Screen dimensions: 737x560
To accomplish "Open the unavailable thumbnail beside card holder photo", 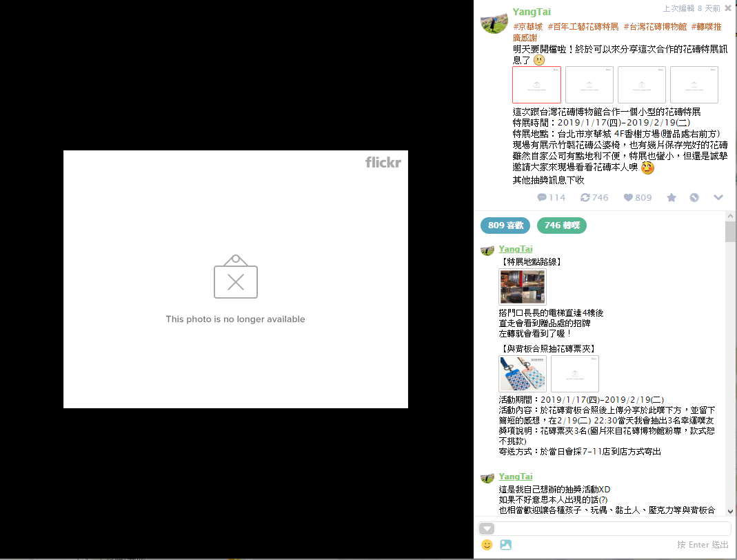I will tap(575, 374).
